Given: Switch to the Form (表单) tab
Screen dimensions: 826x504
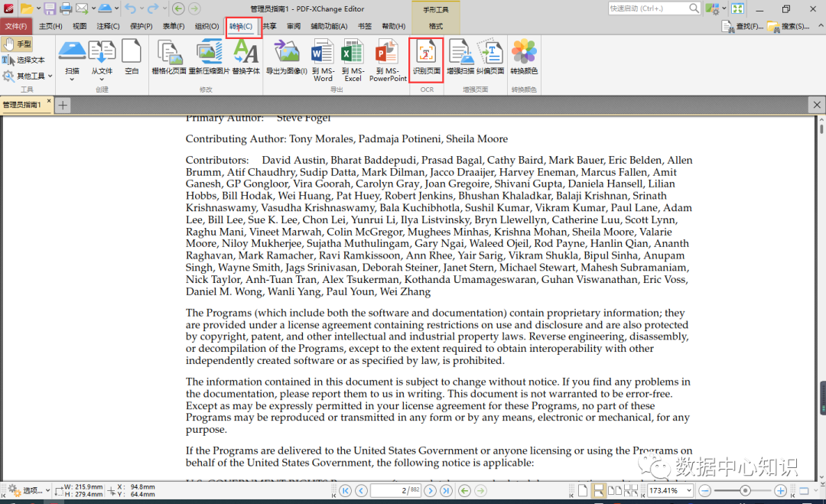Looking at the screenshot, I should (174, 26).
